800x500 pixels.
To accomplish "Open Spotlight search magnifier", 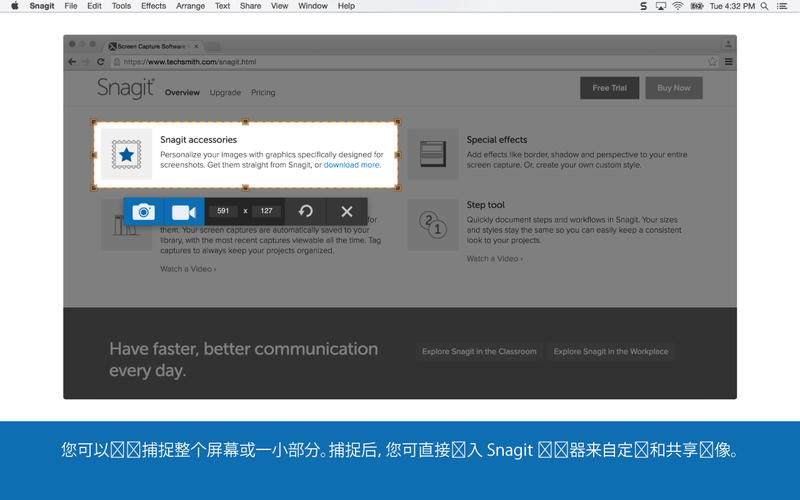I will (764, 6).
